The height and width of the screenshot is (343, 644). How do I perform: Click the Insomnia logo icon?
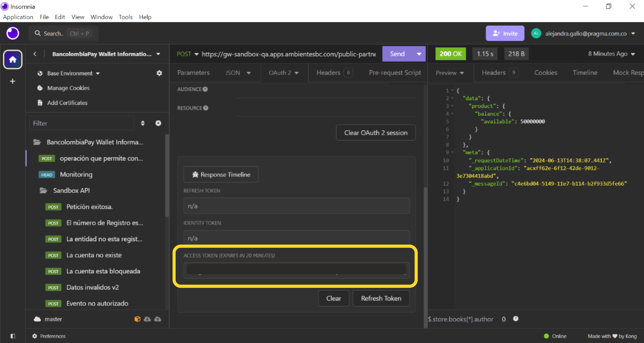(x=13, y=33)
